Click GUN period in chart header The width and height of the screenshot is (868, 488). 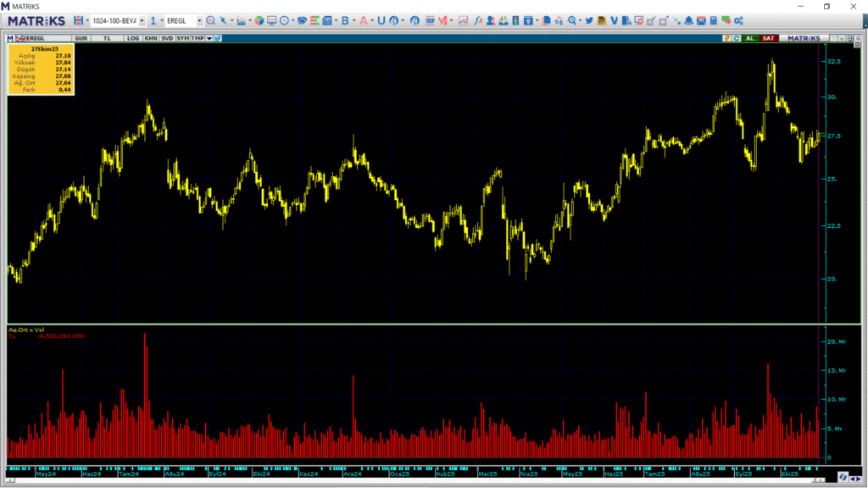click(81, 38)
